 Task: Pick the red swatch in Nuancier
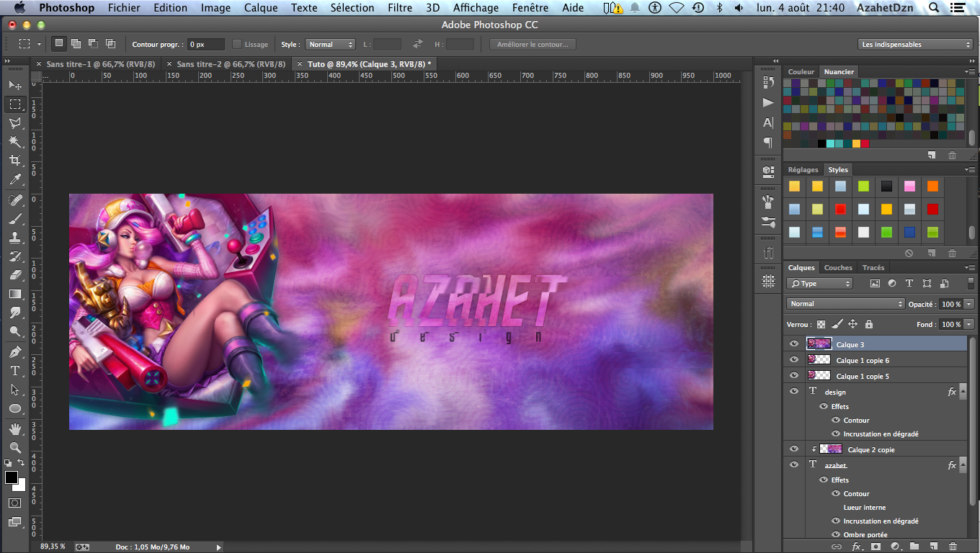(865, 144)
